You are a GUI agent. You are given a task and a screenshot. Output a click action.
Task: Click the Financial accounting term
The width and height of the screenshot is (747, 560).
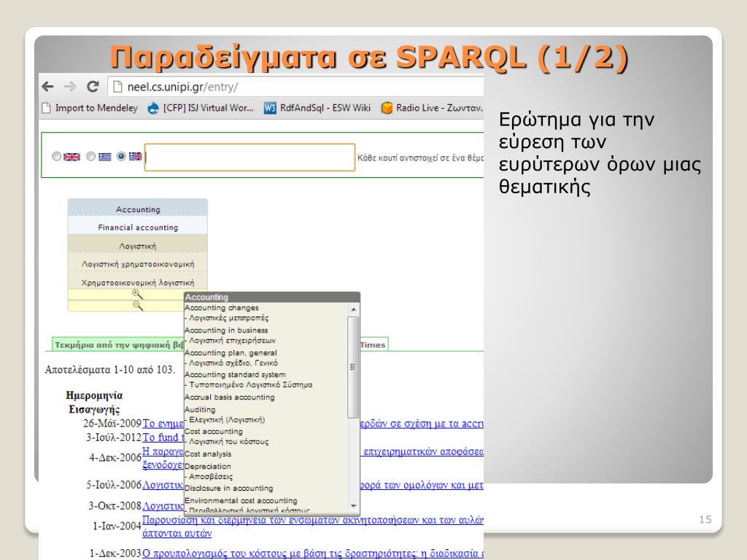(138, 227)
